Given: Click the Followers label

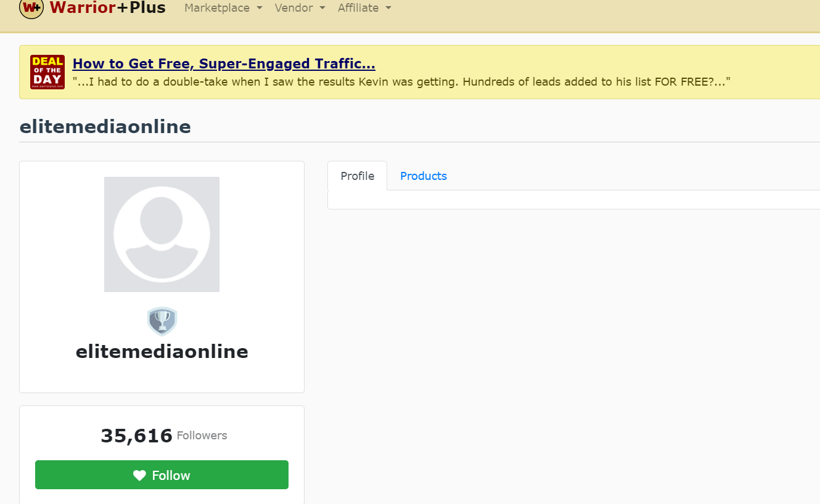Looking at the screenshot, I should coord(202,436).
